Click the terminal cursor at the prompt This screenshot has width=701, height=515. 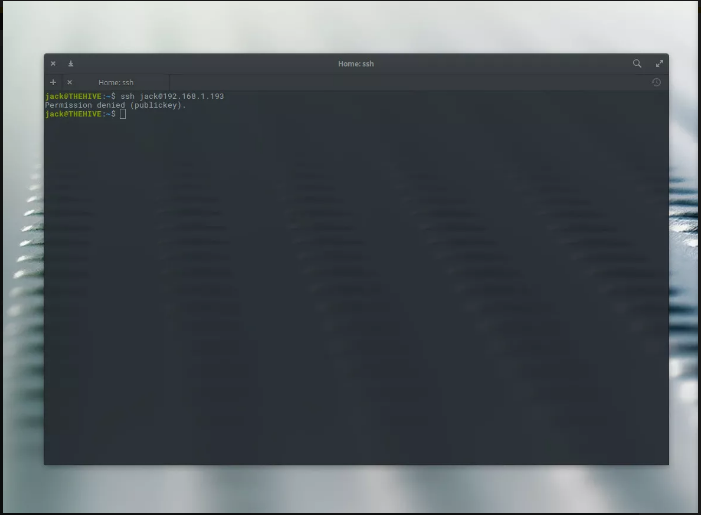123,114
